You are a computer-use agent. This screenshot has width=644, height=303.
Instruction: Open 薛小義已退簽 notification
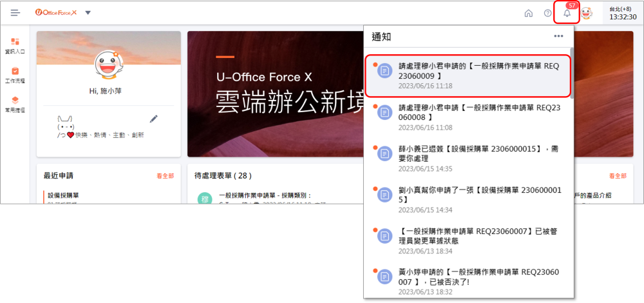pyautogui.click(x=468, y=159)
